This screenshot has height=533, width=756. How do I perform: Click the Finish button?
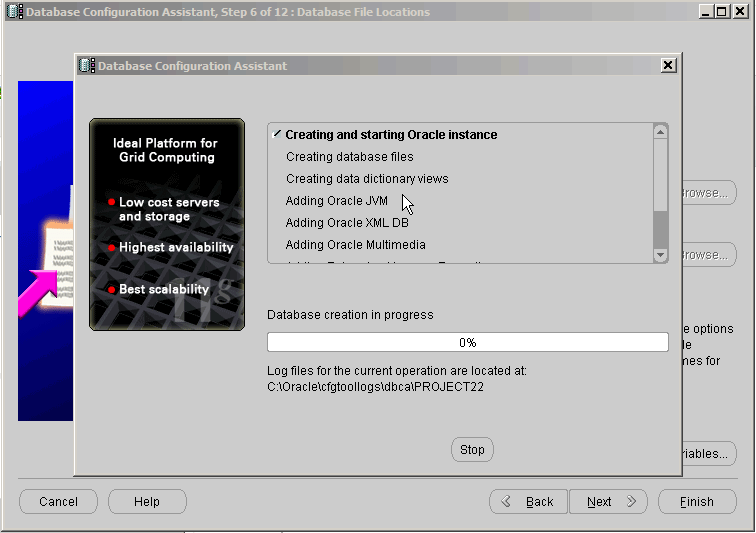point(697,502)
